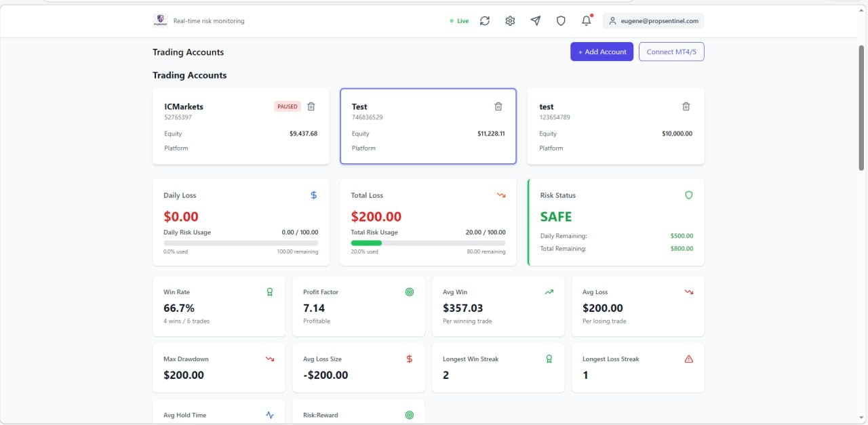The image size is (868, 425).
Task: Click trash icon on Test 746836529 card
Action: [498, 106]
